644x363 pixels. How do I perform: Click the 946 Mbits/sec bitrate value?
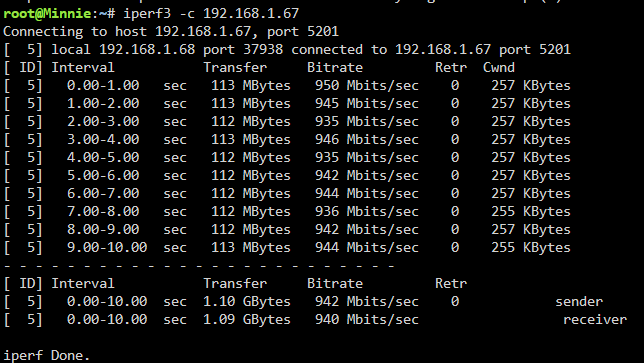(x=367, y=140)
